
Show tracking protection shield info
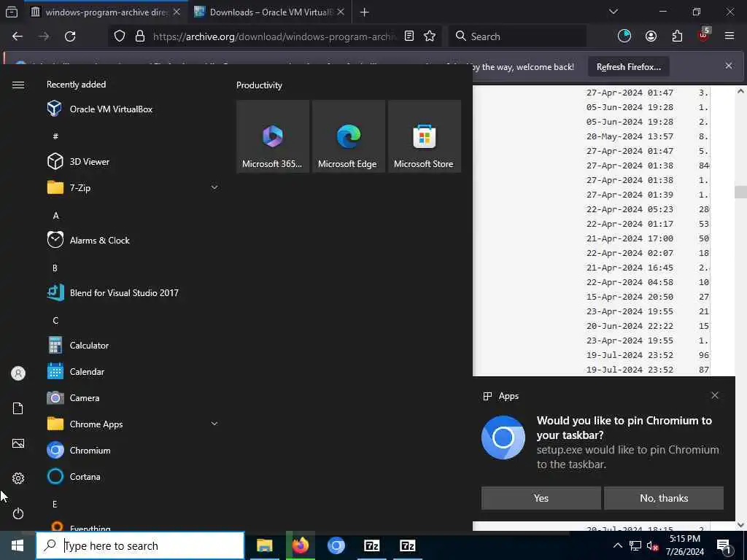(x=120, y=36)
